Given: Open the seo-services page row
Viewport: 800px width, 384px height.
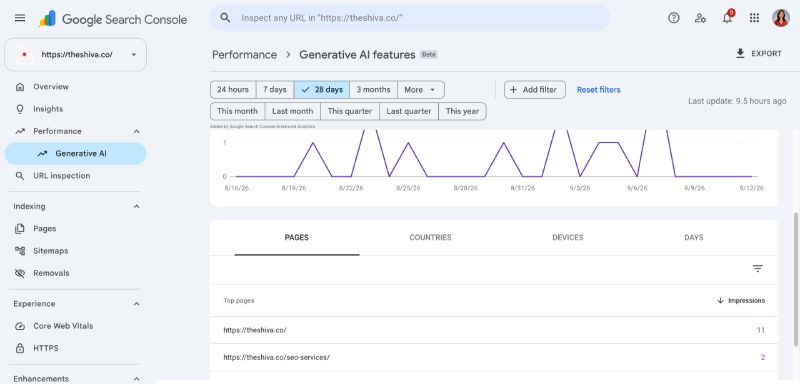Looking at the screenshot, I should [494, 357].
